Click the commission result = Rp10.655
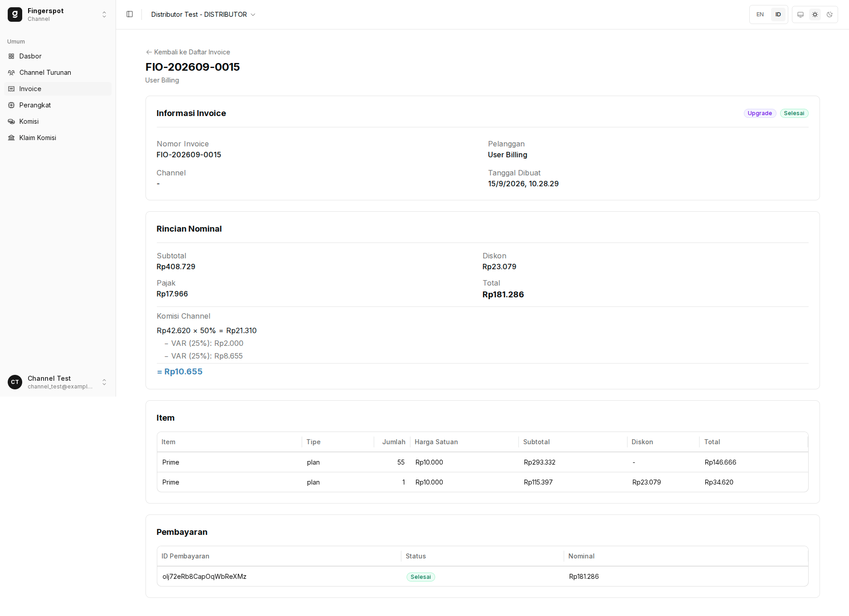The height and width of the screenshot is (616, 849). coord(180,372)
